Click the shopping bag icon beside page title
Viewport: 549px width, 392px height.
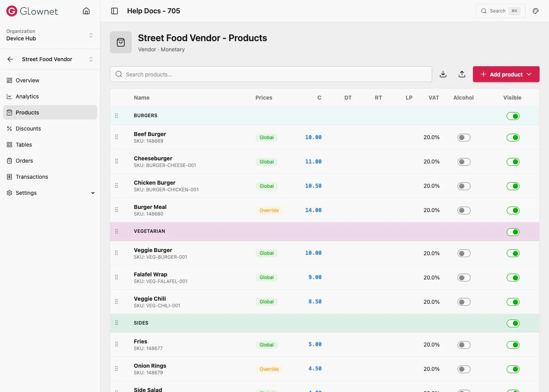pos(121,42)
